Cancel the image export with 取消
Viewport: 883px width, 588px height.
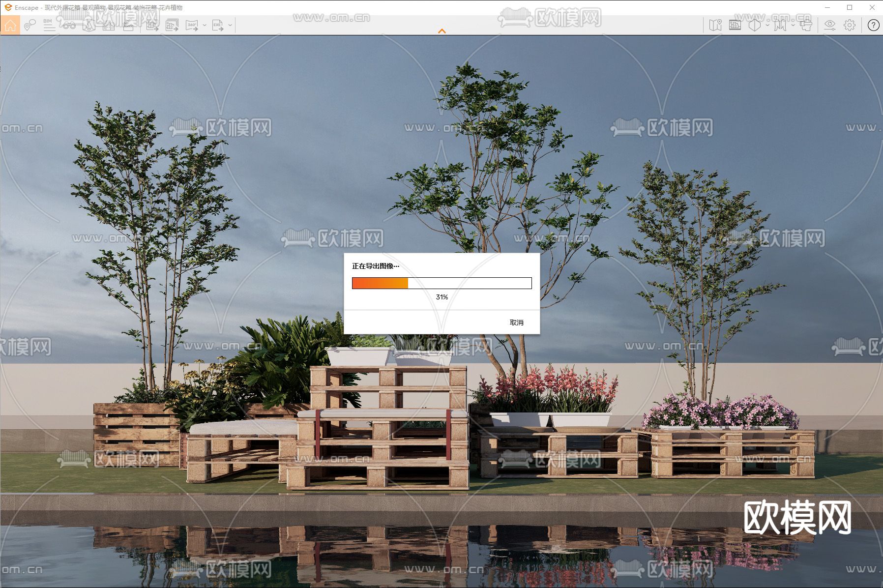pos(517,323)
